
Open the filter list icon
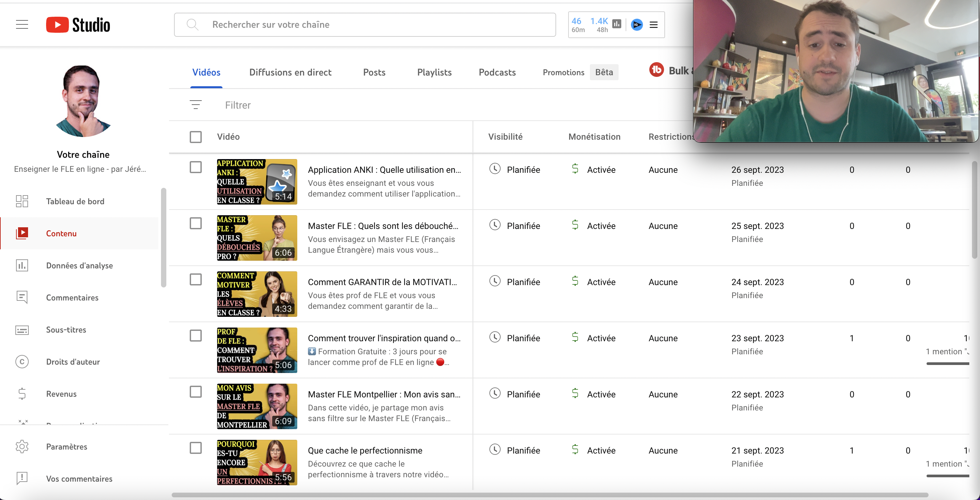(195, 105)
